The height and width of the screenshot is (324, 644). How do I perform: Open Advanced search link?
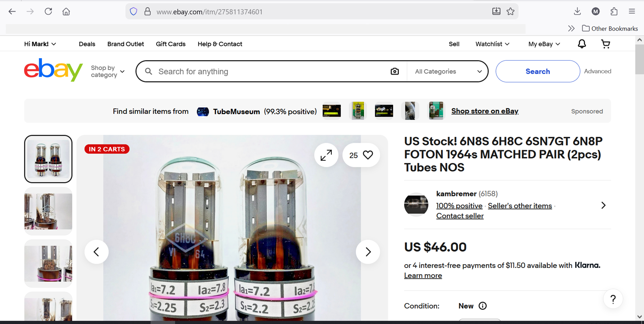tap(598, 71)
